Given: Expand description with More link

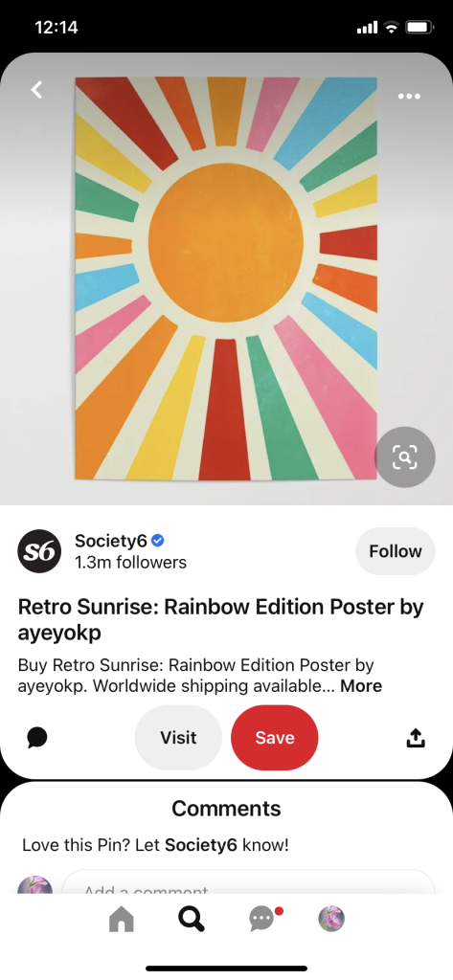Looking at the screenshot, I should (361, 685).
